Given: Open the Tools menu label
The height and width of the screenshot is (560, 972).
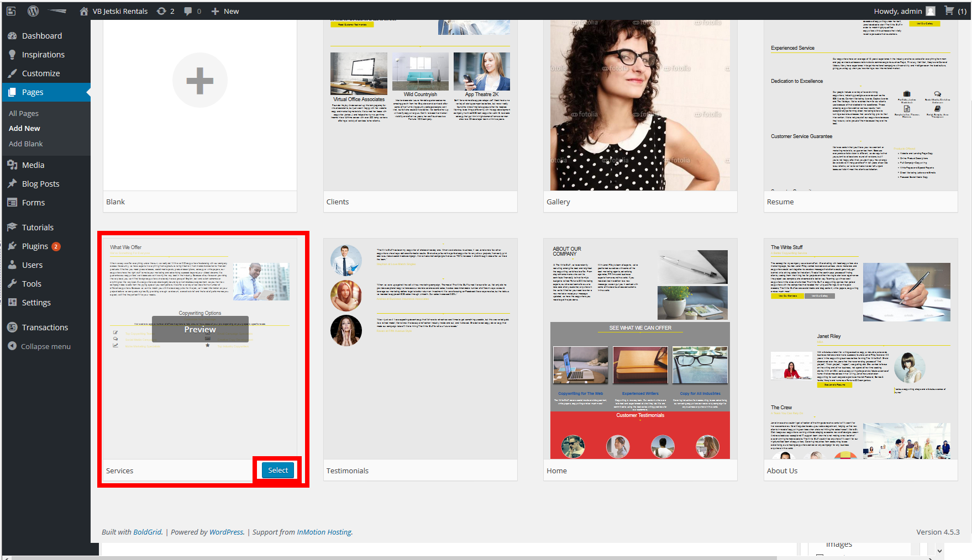Looking at the screenshot, I should click(32, 284).
